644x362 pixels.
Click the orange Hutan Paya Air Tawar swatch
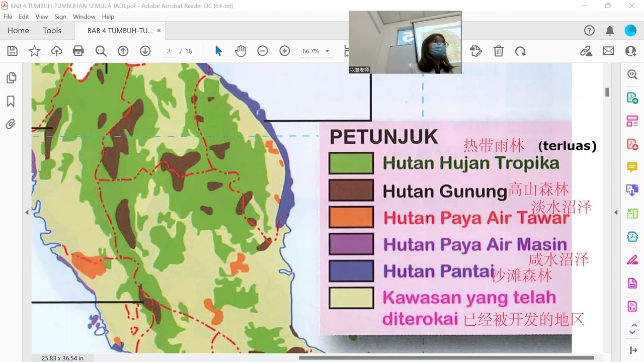tap(351, 217)
